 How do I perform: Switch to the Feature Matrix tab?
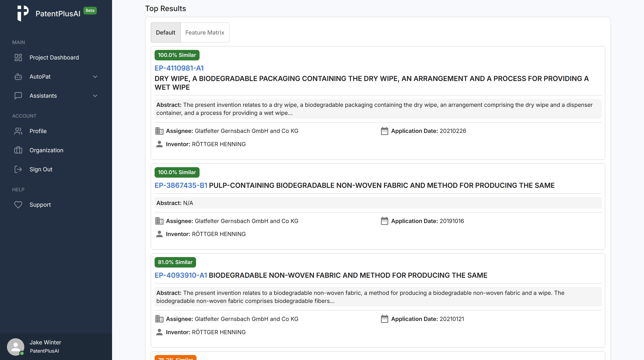coord(205,33)
